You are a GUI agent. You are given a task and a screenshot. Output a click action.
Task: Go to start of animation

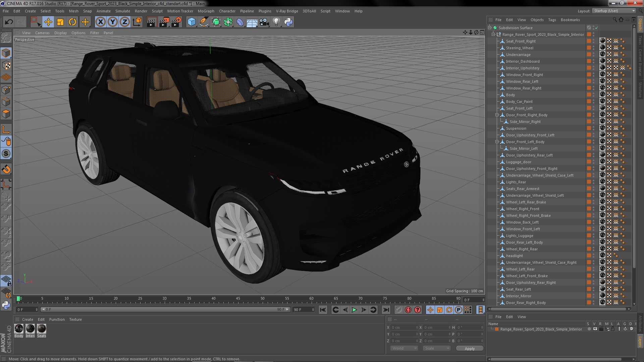tap(323, 310)
